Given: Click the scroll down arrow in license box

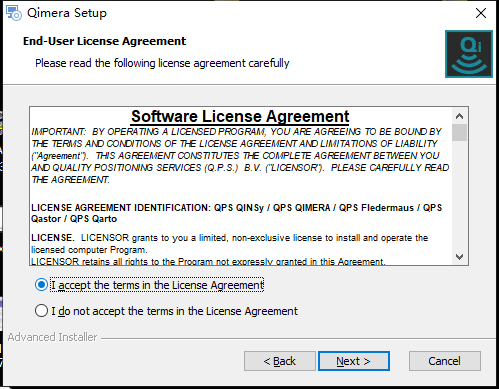Looking at the screenshot, I should pyautogui.click(x=459, y=257).
